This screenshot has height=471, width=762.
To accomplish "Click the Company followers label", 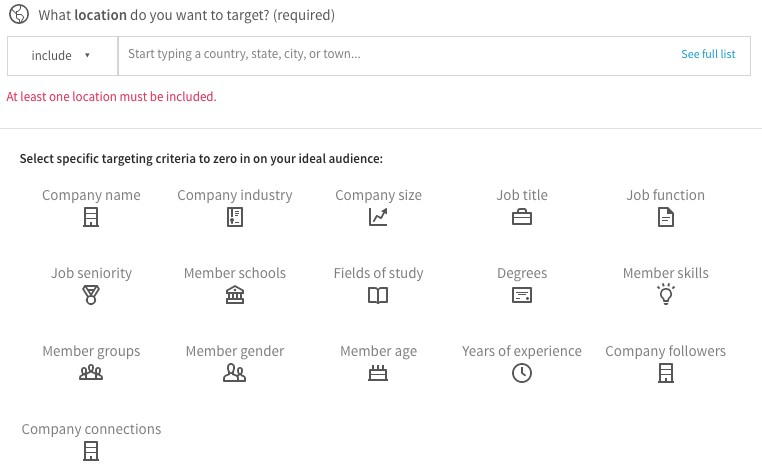I will click(x=666, y=351).
